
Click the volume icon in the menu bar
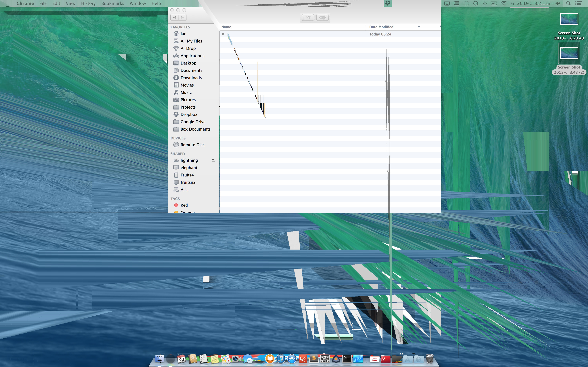558,3
